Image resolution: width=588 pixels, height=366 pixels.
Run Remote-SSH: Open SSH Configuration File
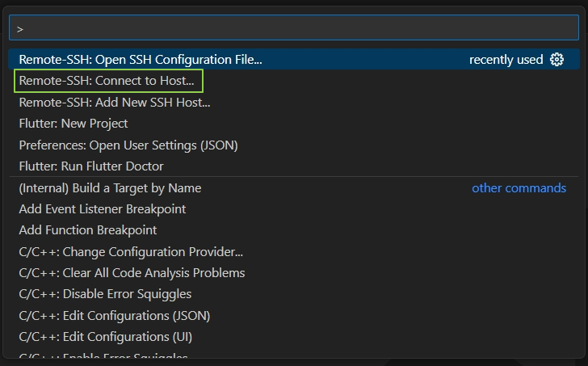[294, 59]
